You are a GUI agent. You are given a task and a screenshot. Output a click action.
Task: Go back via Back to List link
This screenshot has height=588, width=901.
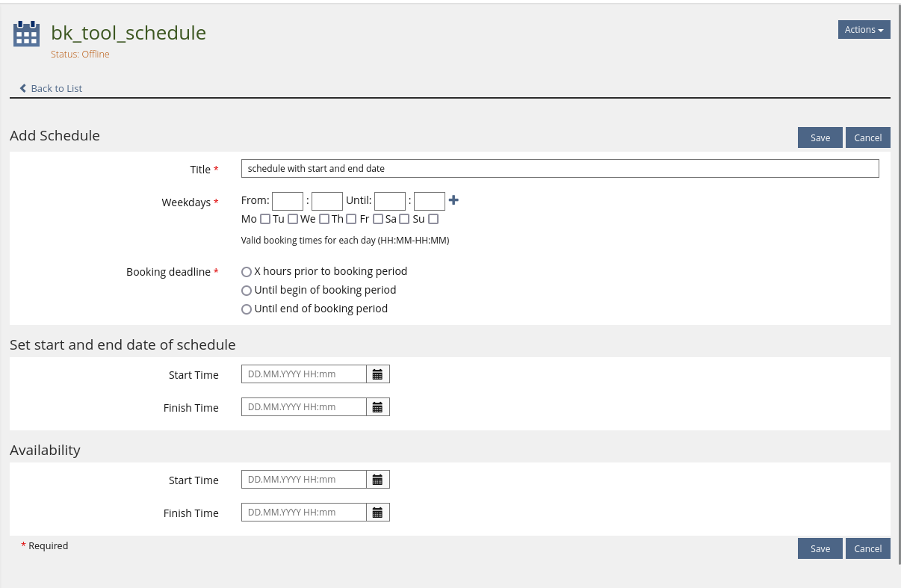tap(56, 88)
